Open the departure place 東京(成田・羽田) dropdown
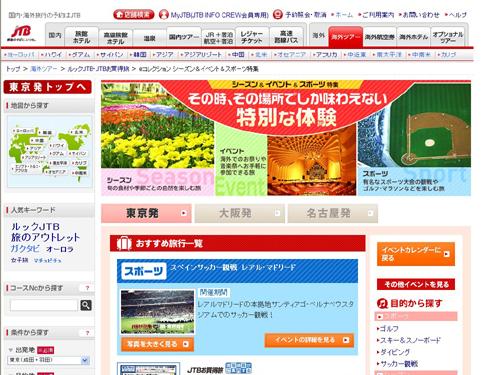500x375 pixels. click(x=49, y=360)
